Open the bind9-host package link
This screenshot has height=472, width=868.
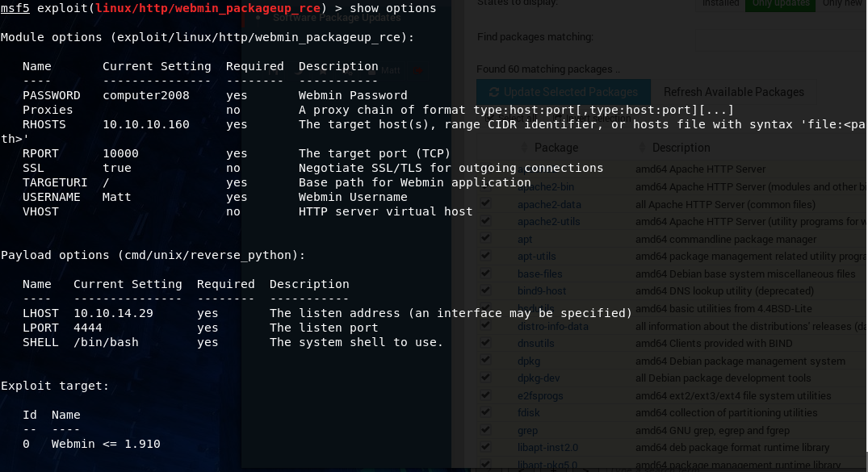click(542, 291)
